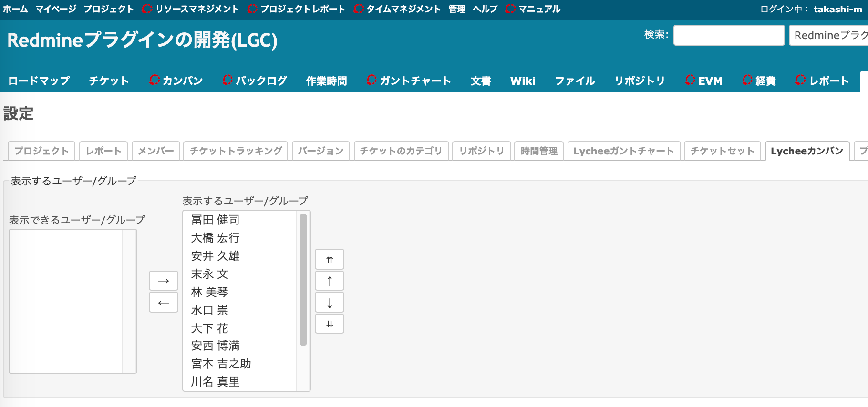Click the move-to-bottom double arrow button
The image size is (868, 407).
click(x=329, y=324)
